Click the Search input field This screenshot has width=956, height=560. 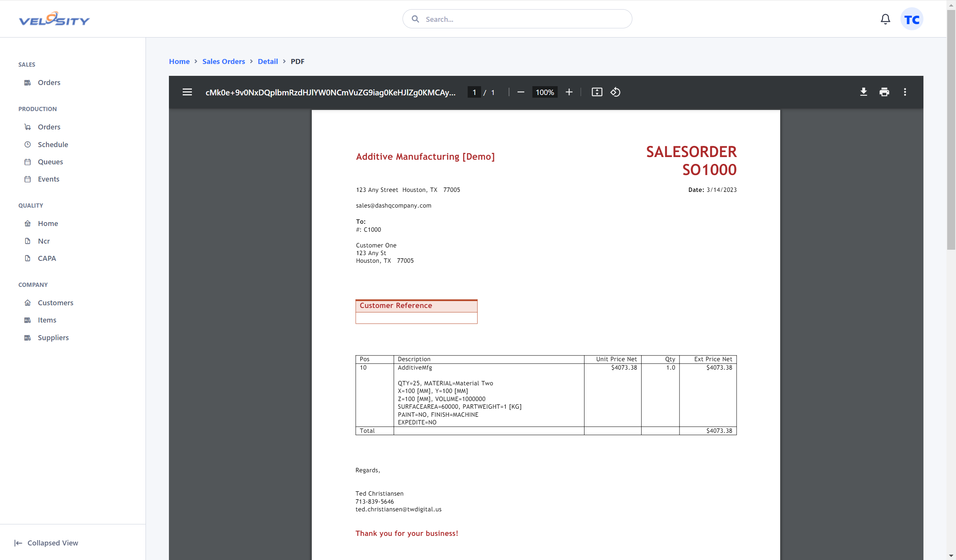coord(517,19)
